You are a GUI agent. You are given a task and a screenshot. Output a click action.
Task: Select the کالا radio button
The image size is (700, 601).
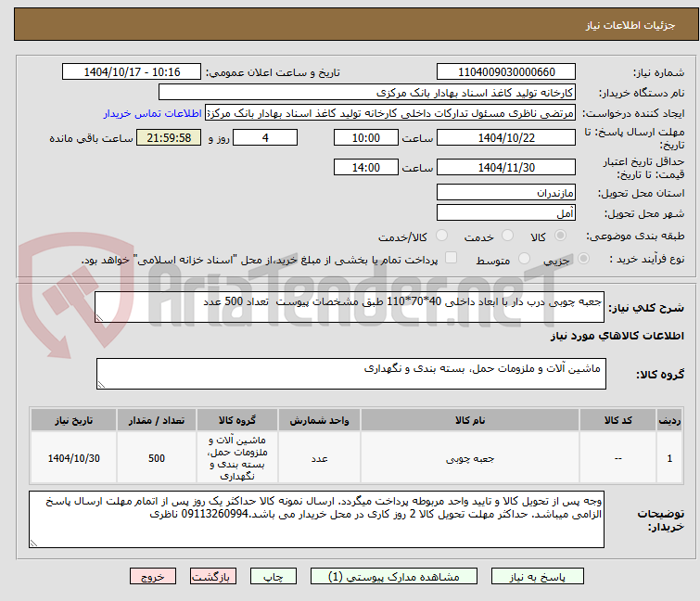click(x=560, y=236)
